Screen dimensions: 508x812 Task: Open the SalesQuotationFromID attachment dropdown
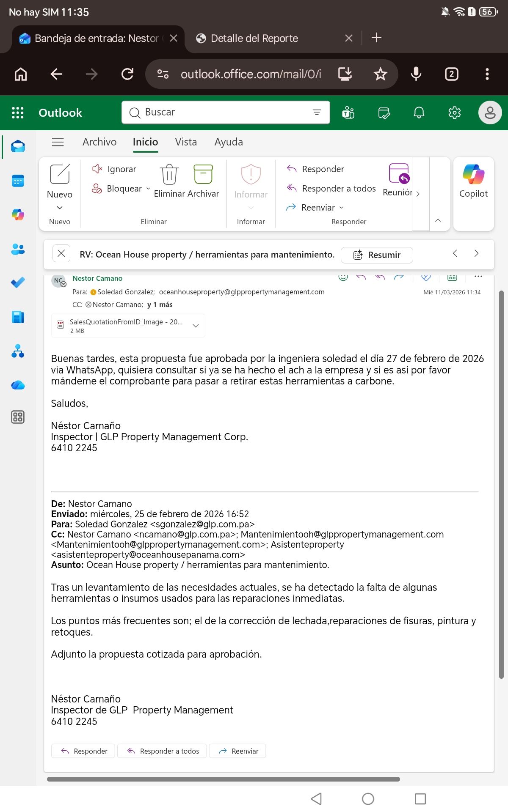pos(196,326)
